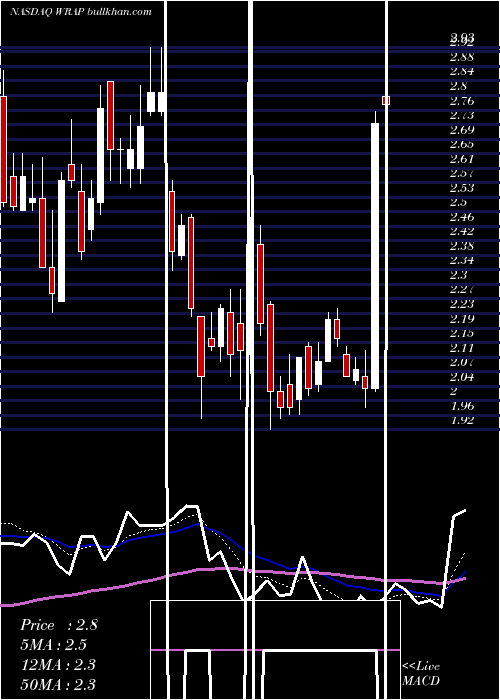Click the latest small red candle near 2.76
The width and height of the screenshot is (500, 700).
386,100
